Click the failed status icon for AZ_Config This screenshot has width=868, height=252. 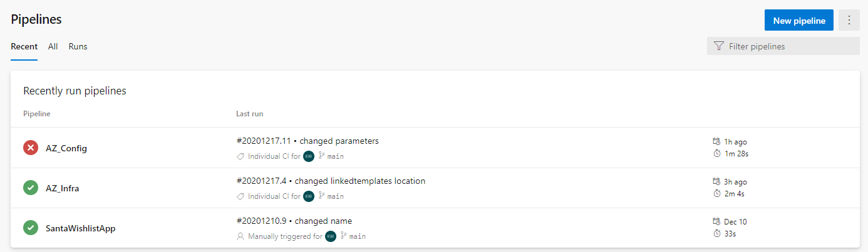31,148
